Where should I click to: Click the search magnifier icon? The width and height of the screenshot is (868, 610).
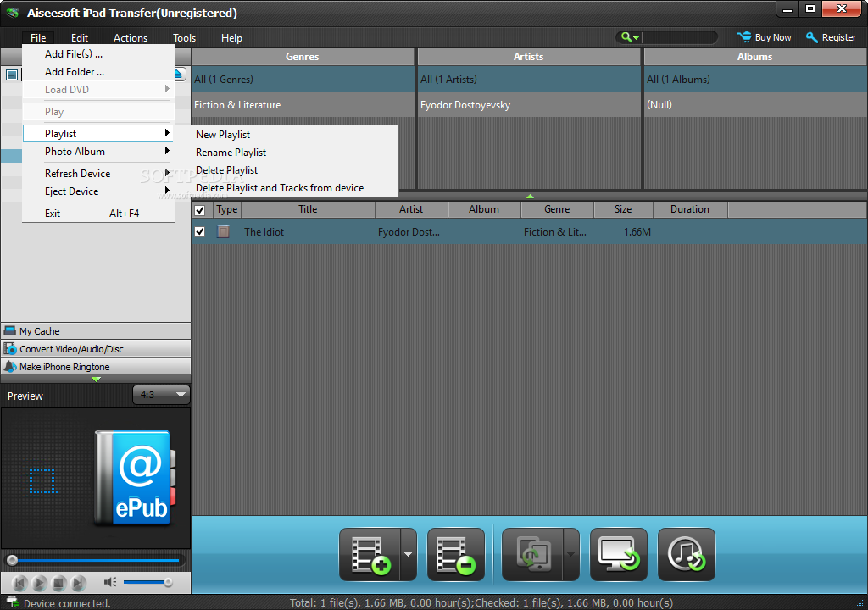pyautogui.click(x=626, y=37)
